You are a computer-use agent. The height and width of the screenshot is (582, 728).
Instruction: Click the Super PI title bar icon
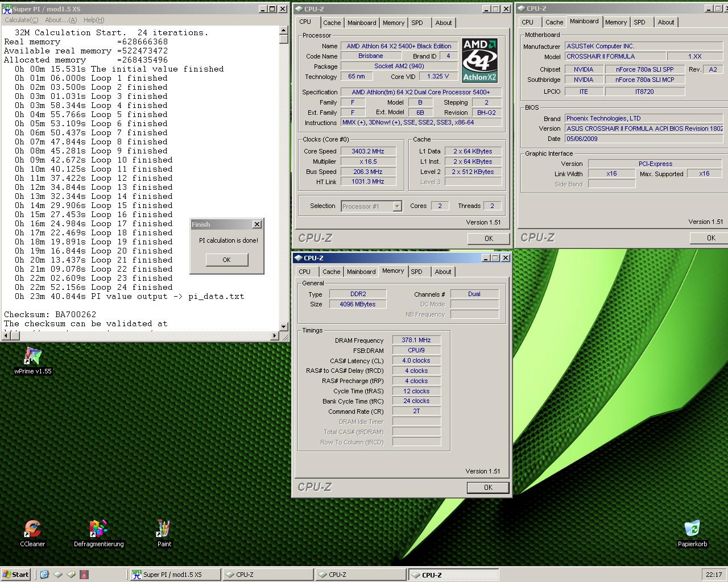[7, 9]
